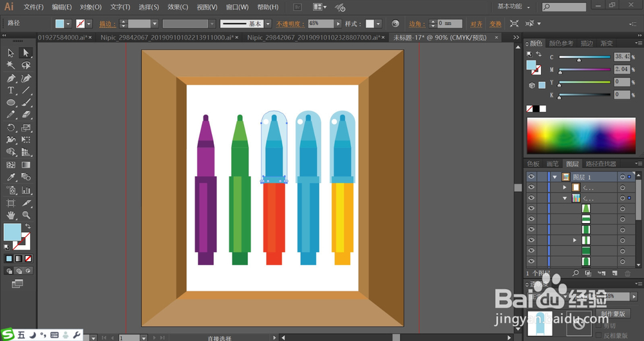Screen dimensions: 644x341
Task: Click the 边角 link in control bar
Action: [417, 24]
